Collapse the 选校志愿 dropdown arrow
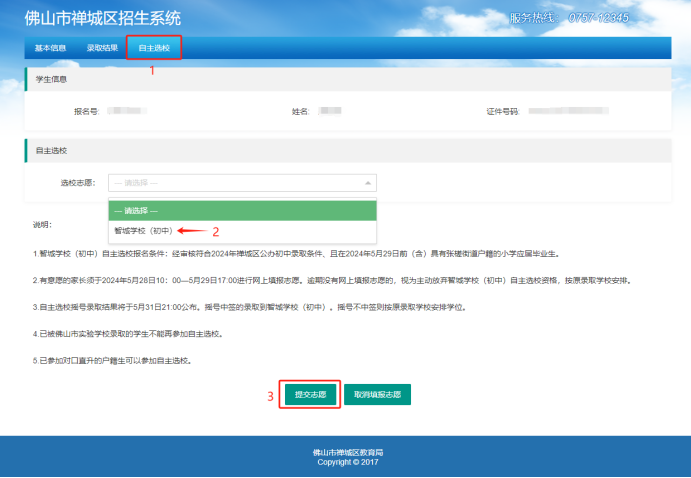Screen dimensions: 691x478 point(368,183)
